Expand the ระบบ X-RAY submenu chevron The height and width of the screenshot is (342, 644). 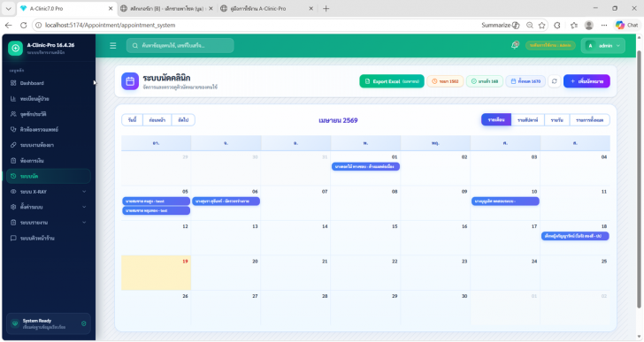pyautogui.click(x=84, y=192)
